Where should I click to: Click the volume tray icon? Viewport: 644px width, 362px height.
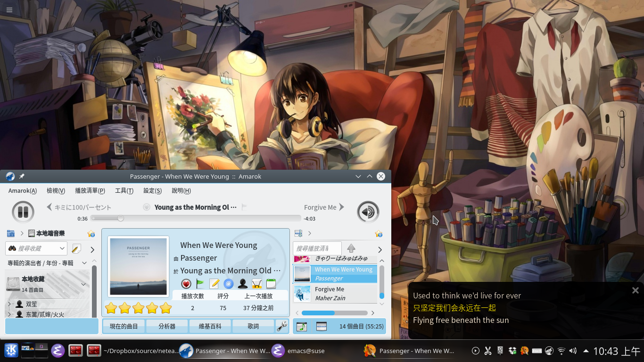573,351
